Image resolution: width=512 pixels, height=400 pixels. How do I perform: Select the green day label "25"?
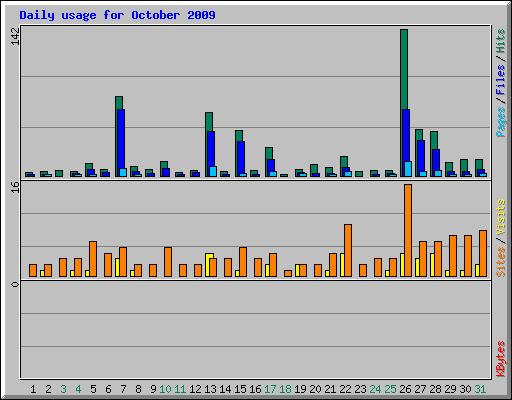390,389
